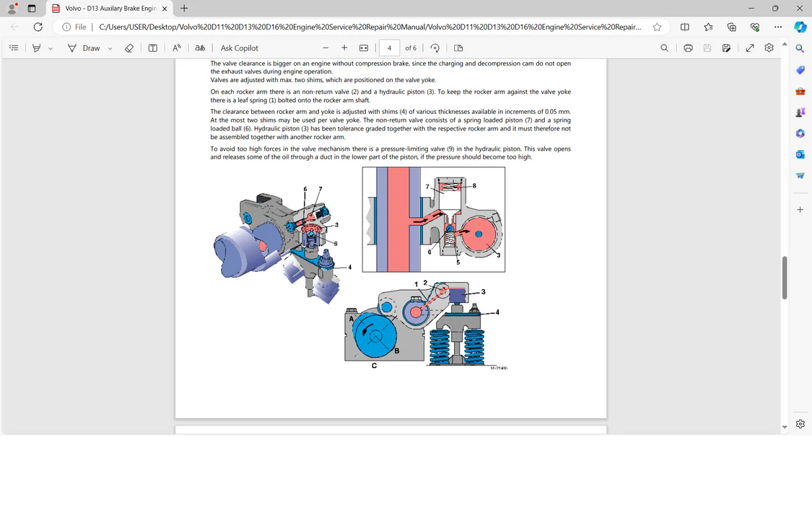Click the vertical scrollbar thumb
Image resolution: width=812 pixels, height=512 pixels.
tap(785, 277)
